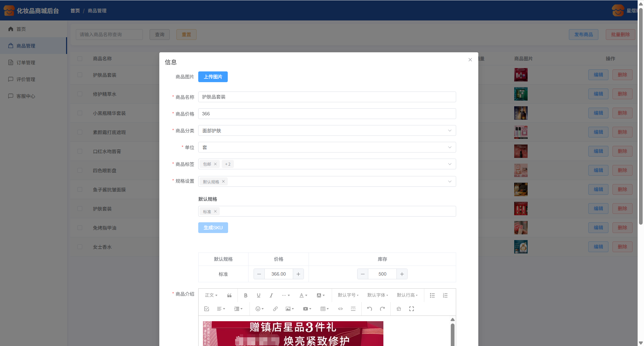Click the 生成SKU button

[213, 228]
